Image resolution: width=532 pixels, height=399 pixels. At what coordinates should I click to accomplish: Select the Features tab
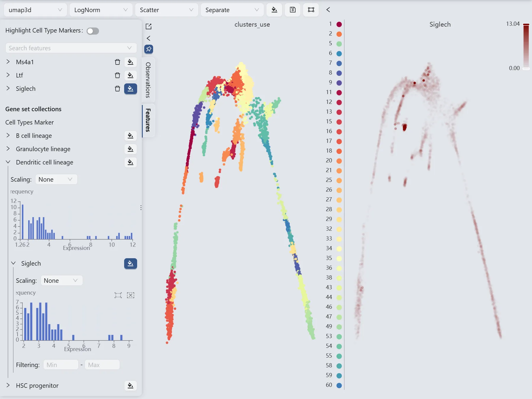[x=148, y=120]
